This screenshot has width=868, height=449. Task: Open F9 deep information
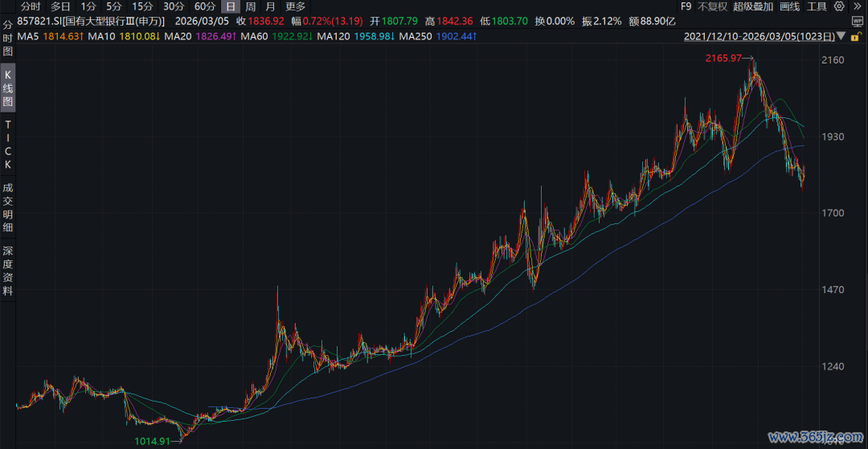click(686, 6)
